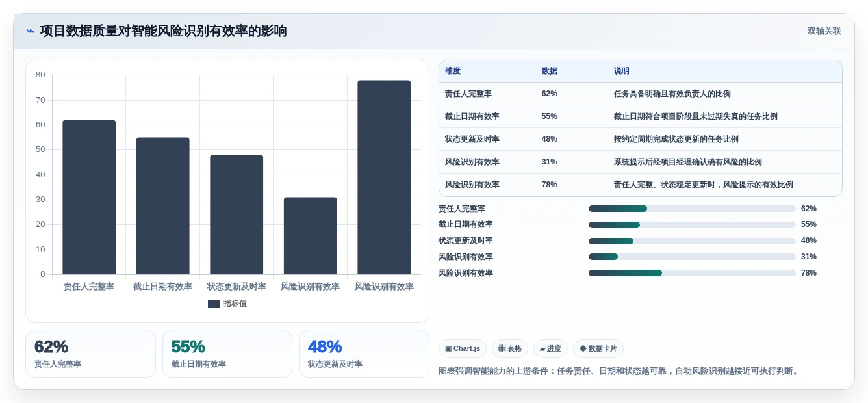This screenshot has width=868, height=403.
Task: Click the 55% table cell
Action: [550, 116]
